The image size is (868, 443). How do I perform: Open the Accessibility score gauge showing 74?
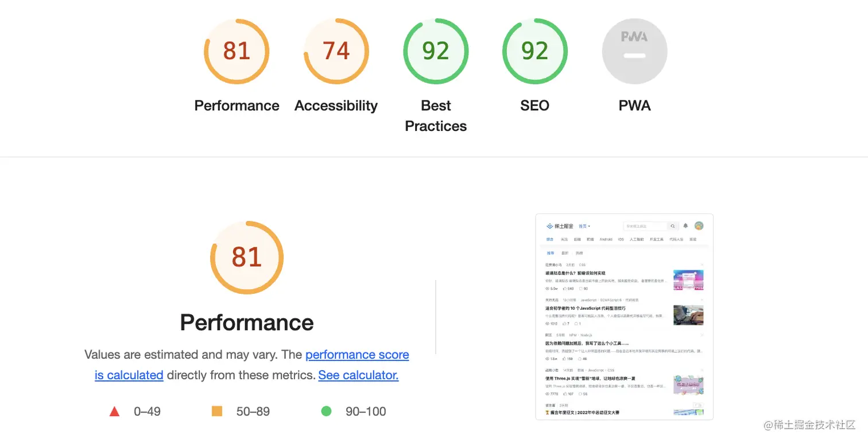pyautogui.click(x=336, y=52)
